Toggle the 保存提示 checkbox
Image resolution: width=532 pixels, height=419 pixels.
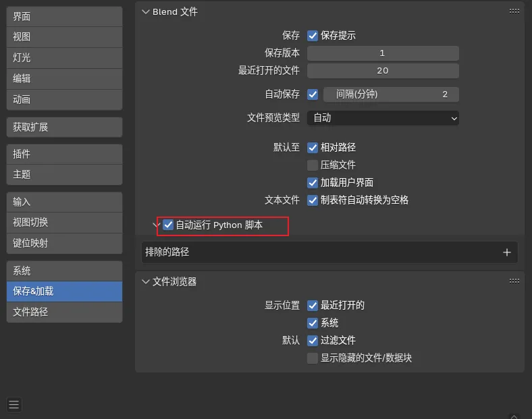(x=313, y=36)
